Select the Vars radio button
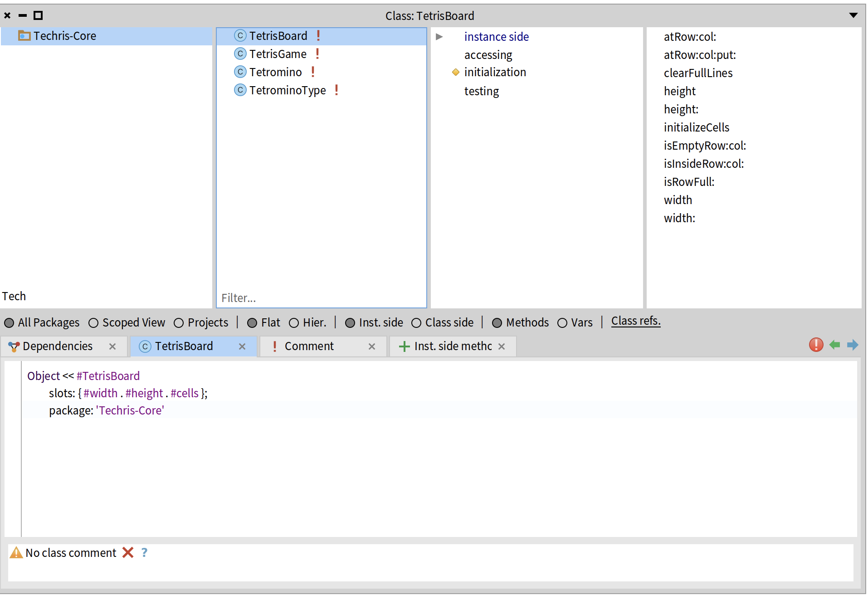868x595 pixels. click(562, 323)
